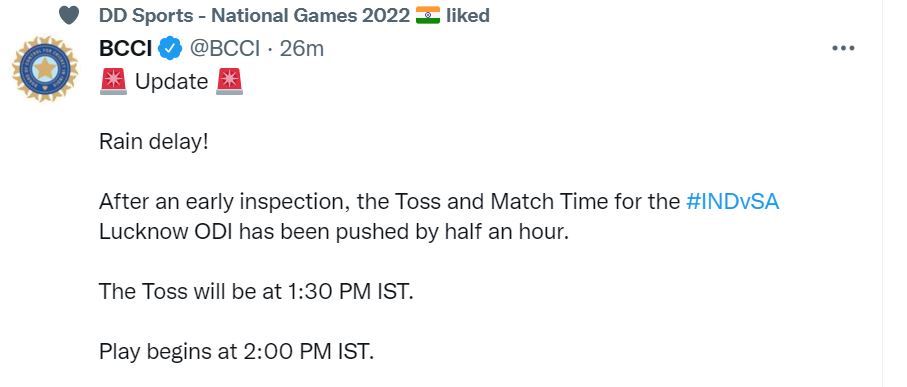Click the "Lucknow ODI has been pushed" line
This screenshot has height=387, width=907.
click(334, 231)
